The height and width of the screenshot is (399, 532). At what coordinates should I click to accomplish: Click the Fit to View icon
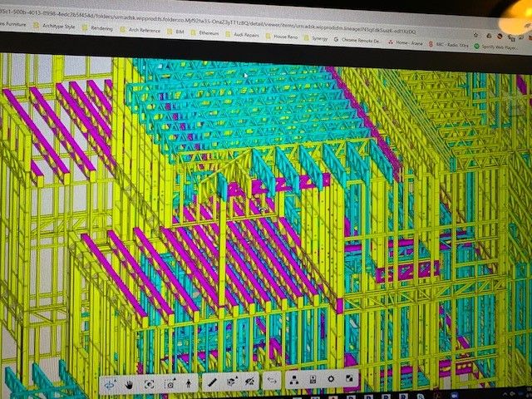150,383
